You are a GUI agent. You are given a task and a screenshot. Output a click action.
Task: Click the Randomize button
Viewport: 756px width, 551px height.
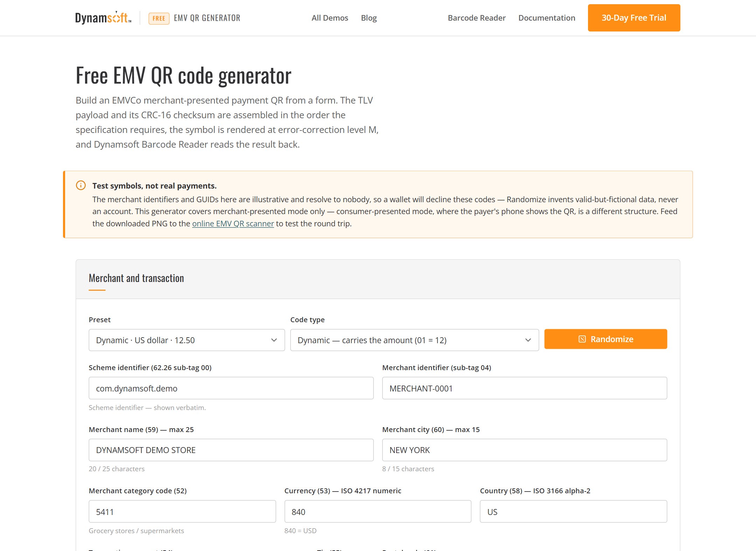(605, 339)
